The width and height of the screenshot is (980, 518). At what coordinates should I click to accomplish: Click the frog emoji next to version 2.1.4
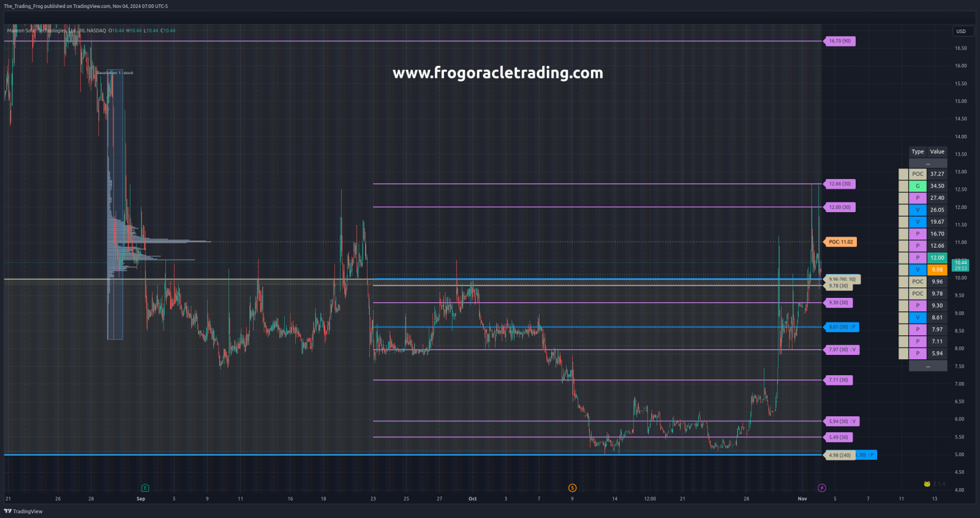(x=927, y=484)
